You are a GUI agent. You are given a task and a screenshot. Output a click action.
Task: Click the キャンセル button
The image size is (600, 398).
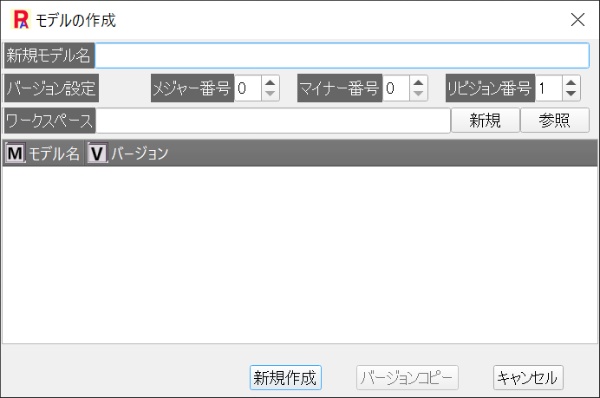(x=528, y=378)
